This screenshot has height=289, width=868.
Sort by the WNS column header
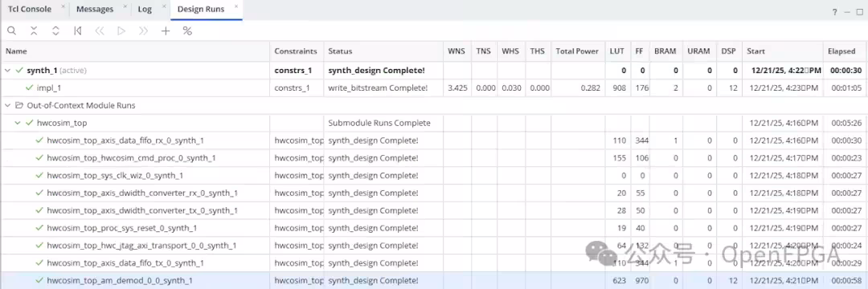pyautogui.click(x=457, y=51)
